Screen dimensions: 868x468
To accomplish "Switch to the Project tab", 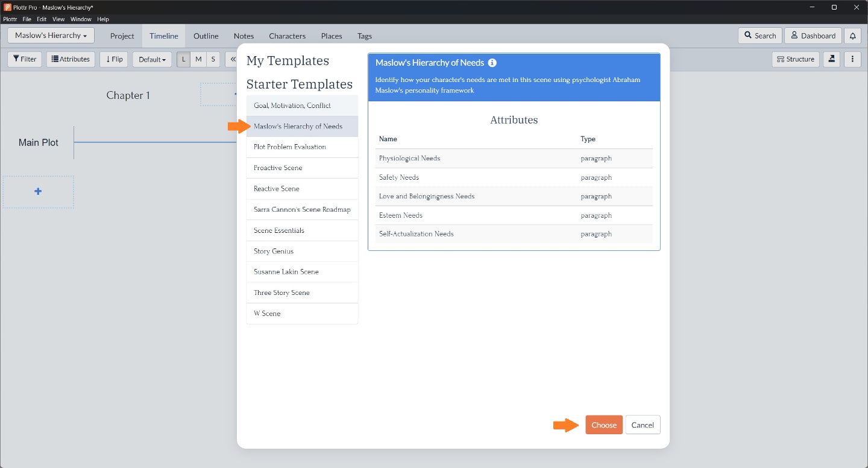I will coord(122,36).
